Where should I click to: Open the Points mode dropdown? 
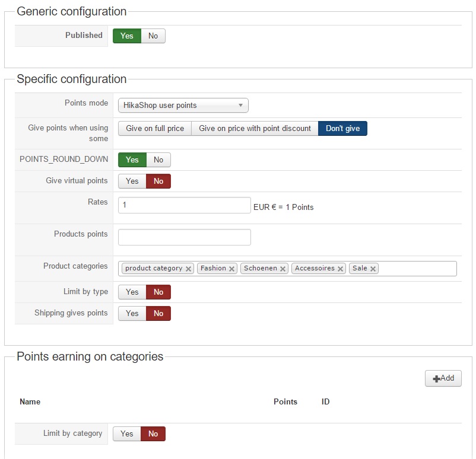183,106
